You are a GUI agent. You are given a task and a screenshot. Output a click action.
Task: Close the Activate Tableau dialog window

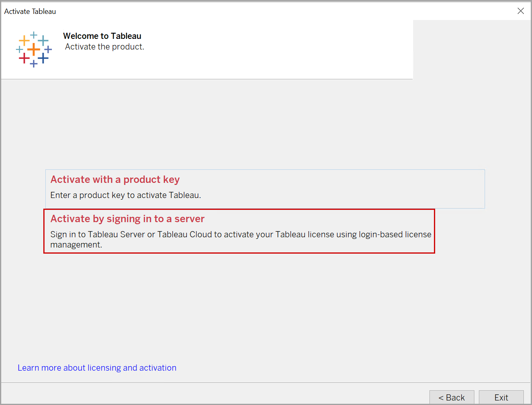pyautogui.click(x=521, y=11)
